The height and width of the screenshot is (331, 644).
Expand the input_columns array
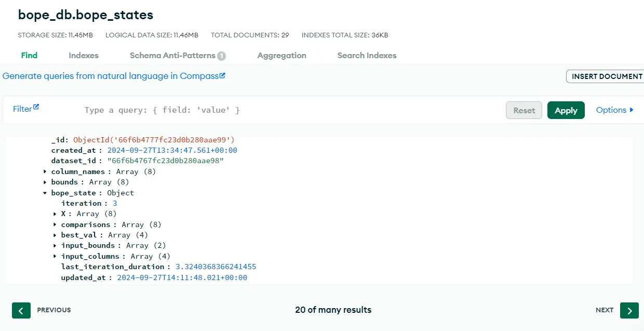coord(55,256)
